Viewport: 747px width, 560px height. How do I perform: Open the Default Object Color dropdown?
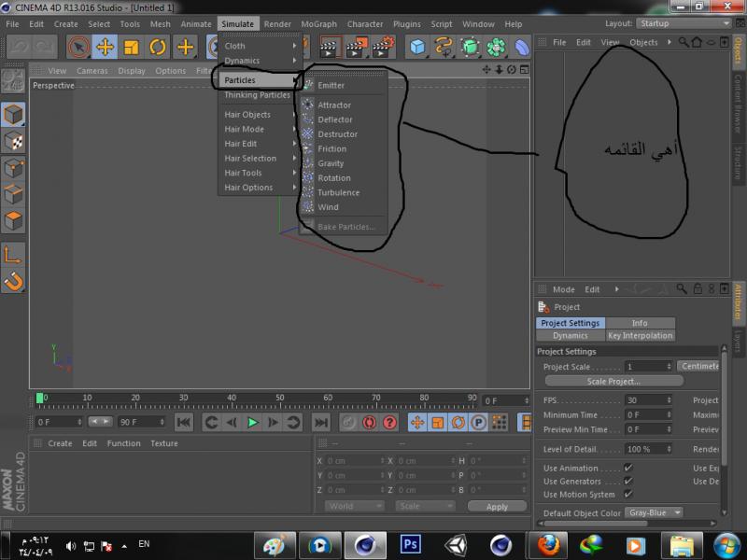tap(654, 512)
